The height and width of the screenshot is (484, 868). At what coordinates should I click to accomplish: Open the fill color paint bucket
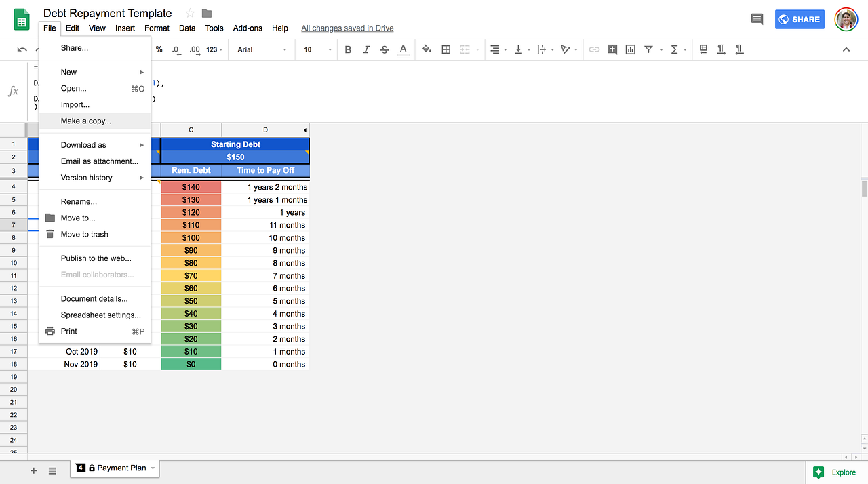(x=427, y=49)
